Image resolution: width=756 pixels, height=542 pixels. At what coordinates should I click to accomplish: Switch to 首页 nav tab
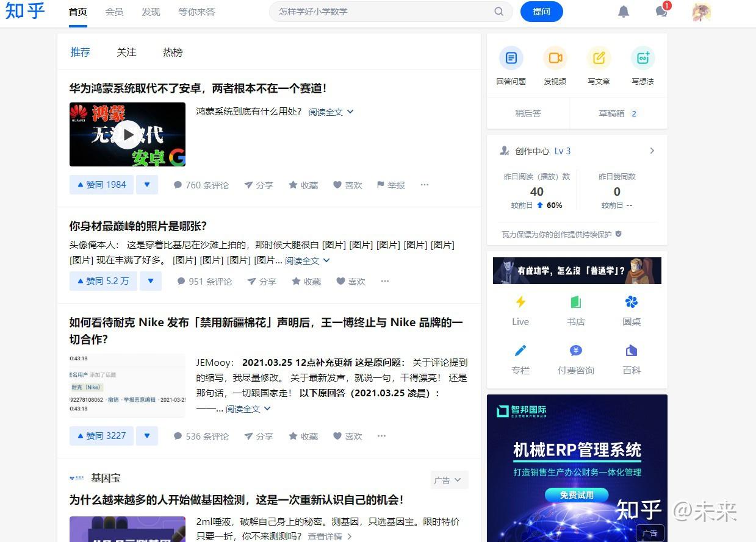[78, 12]
